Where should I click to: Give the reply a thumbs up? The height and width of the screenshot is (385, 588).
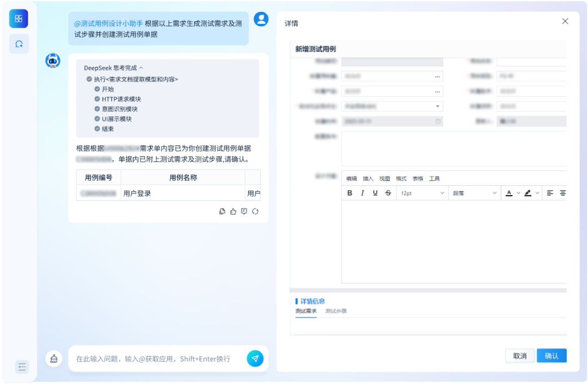[233, 212]
